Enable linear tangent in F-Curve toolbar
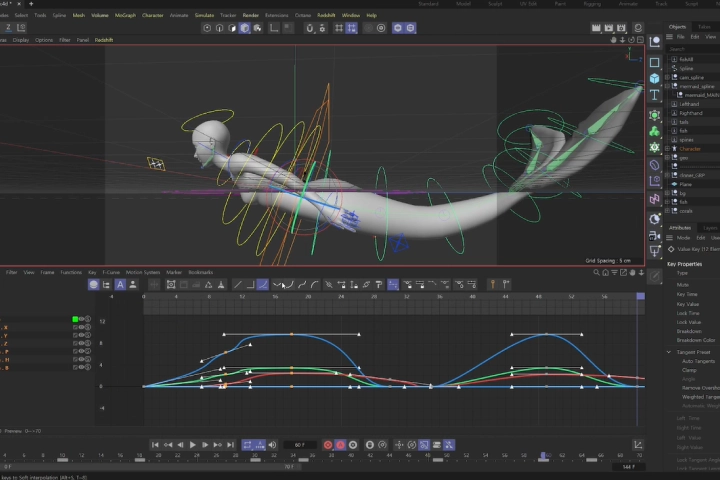The width and height of the screenshot is (720, 480). point(237,285)
